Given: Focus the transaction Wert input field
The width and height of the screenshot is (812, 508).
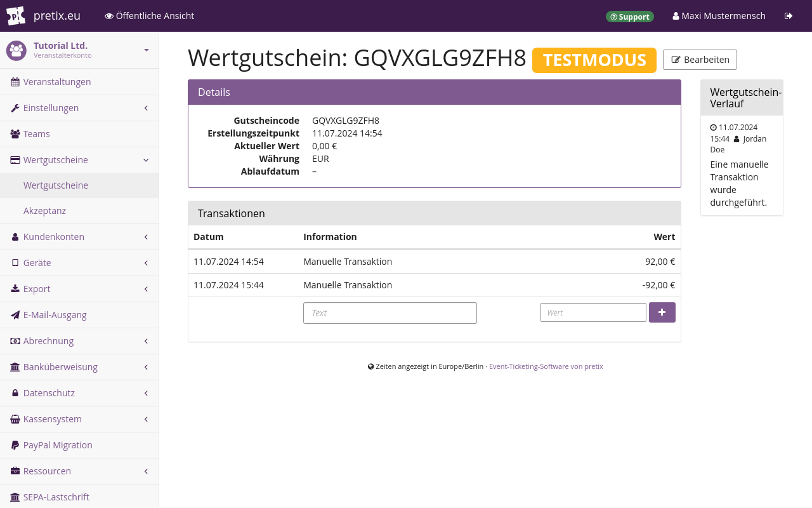Looking at the screenshot, I should click(593, 312).
